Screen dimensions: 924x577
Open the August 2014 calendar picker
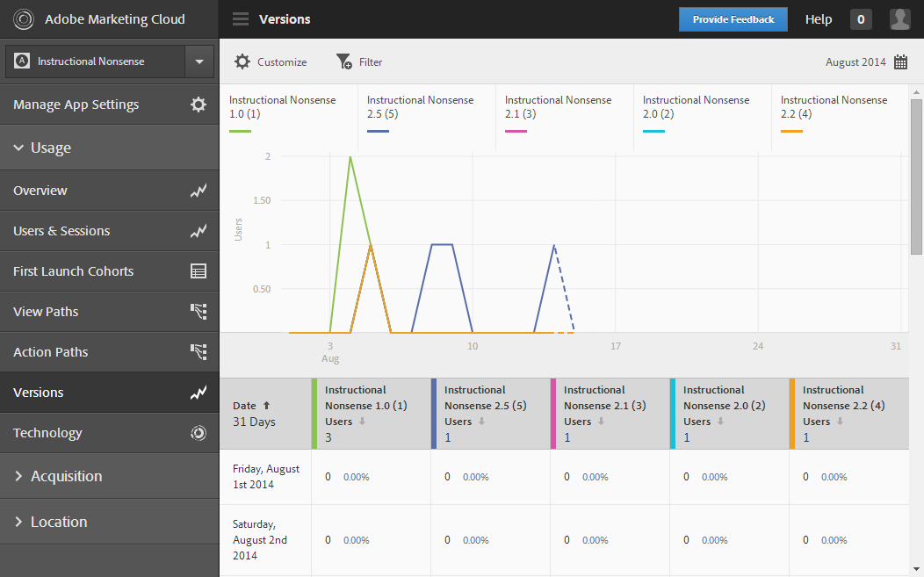pyautogui.click(x=900, y=62)
